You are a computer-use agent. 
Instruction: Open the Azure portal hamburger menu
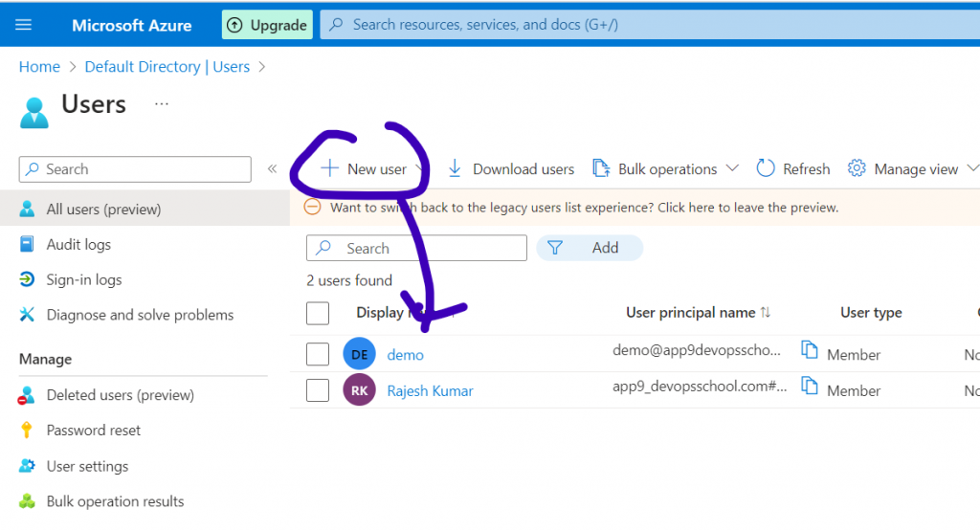click(24, 25)
